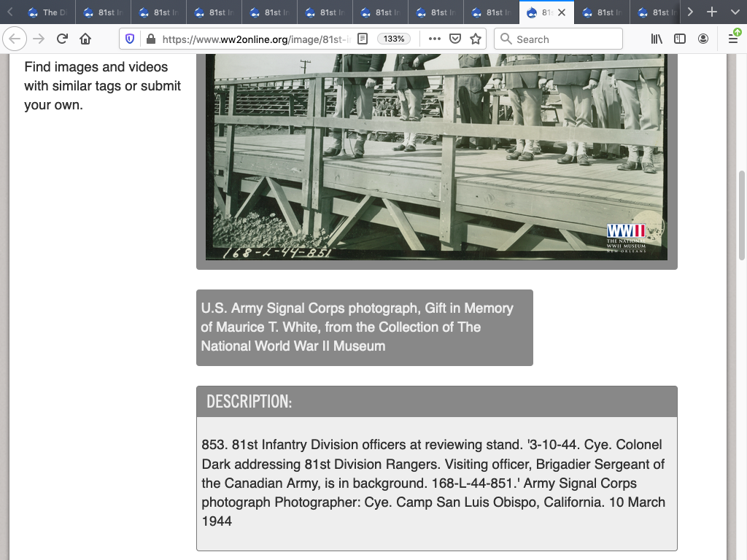
Task: Open tracking protection shield panel
Action: point(131,39)
